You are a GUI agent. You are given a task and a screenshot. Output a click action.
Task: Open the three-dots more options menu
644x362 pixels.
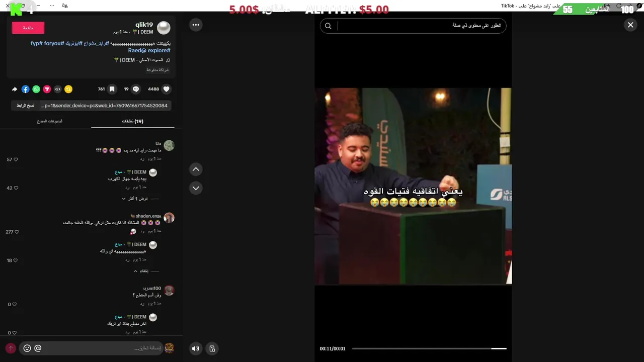196,25
